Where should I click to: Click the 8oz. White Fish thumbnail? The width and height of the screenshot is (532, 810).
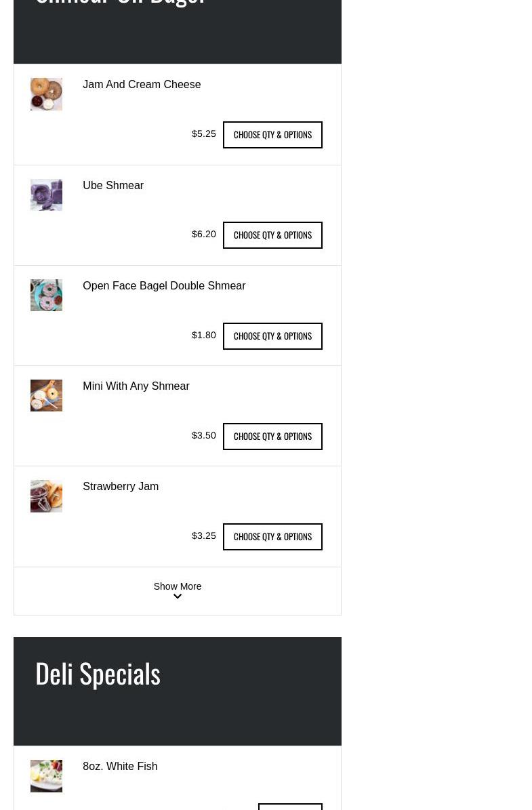[46, 775]
